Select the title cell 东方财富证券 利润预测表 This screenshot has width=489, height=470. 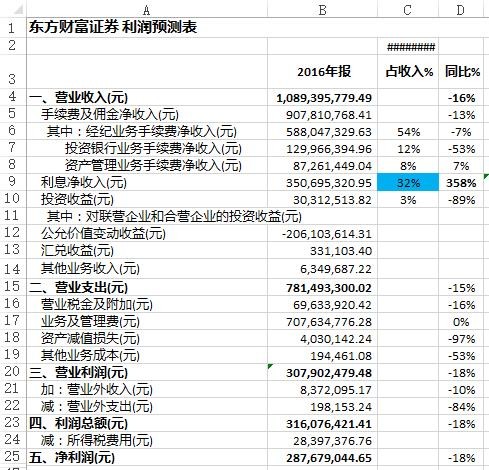[x=147, y=27]
